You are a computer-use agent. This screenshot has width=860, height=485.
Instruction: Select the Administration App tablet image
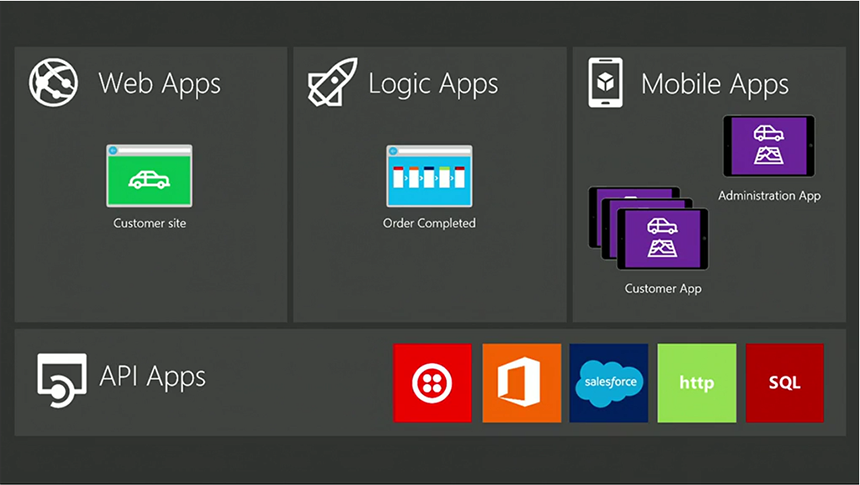(x=769, y=146)
